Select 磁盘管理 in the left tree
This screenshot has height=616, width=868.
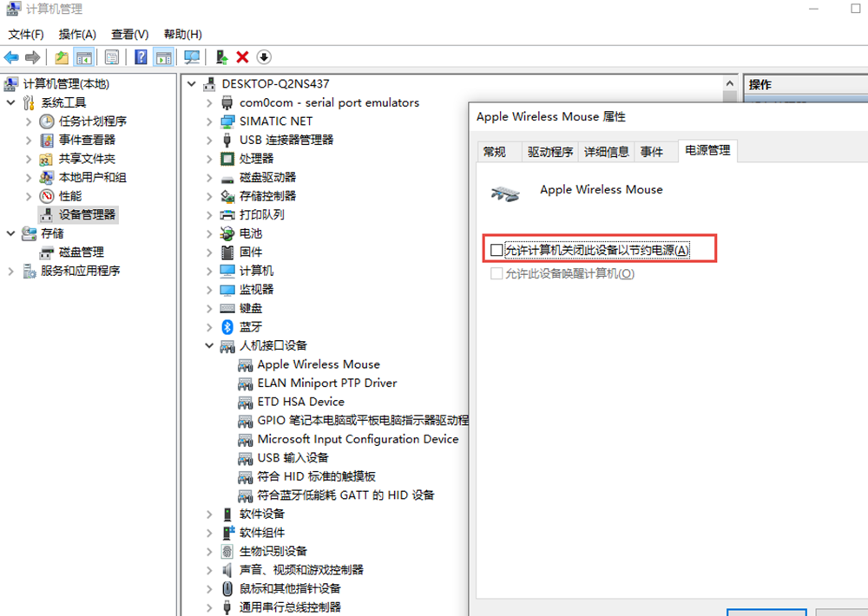point(81,252)
